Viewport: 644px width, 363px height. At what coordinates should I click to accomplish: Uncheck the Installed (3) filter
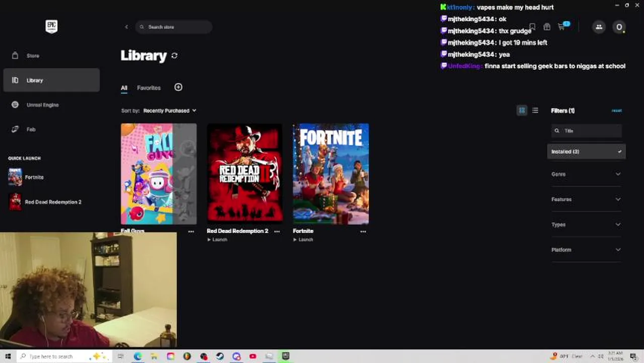point(587,151)
